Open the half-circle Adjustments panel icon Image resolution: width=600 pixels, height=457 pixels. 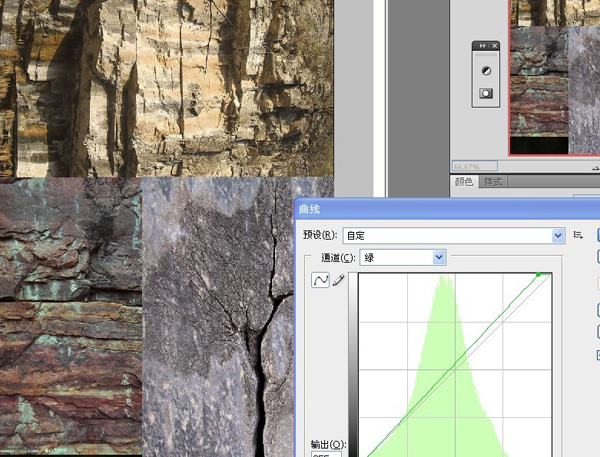pos(486,71)
